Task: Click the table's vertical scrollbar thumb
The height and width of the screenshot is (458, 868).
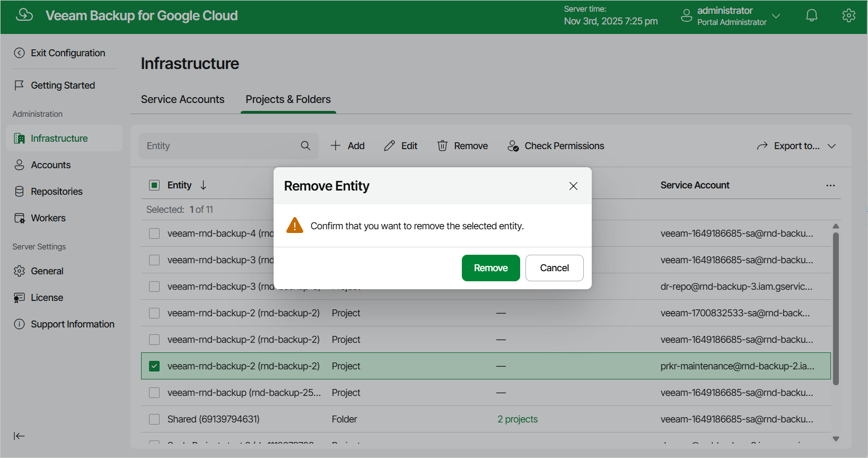Action: [836, 308]
